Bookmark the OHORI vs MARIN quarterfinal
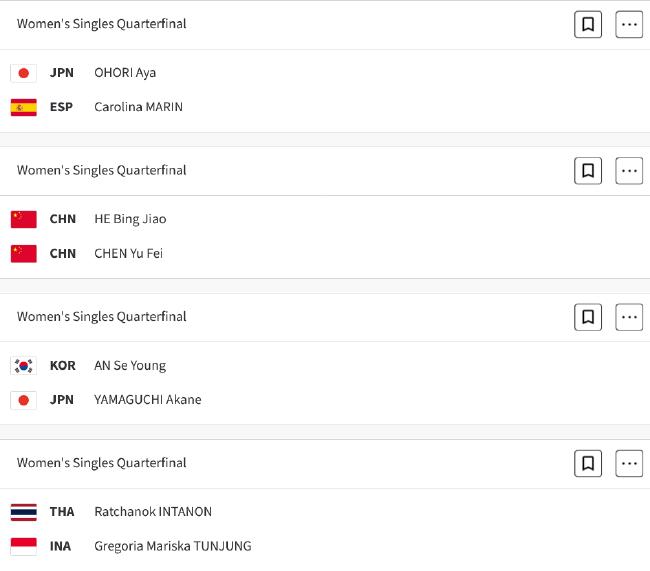650x571 pixels. 588,24
